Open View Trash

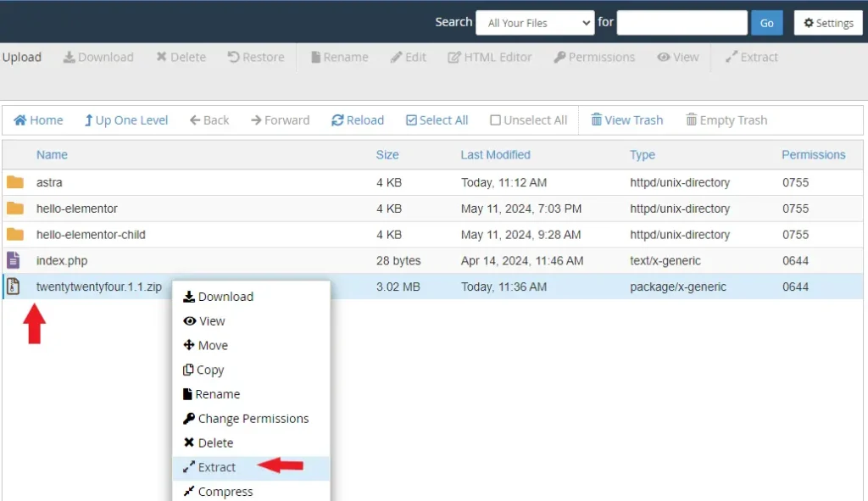[626, 120]
